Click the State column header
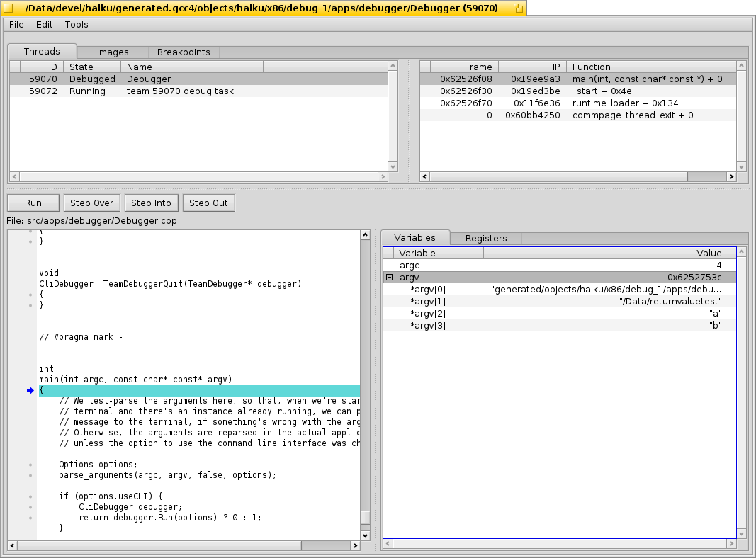756x558 pixels. [92, 67]
